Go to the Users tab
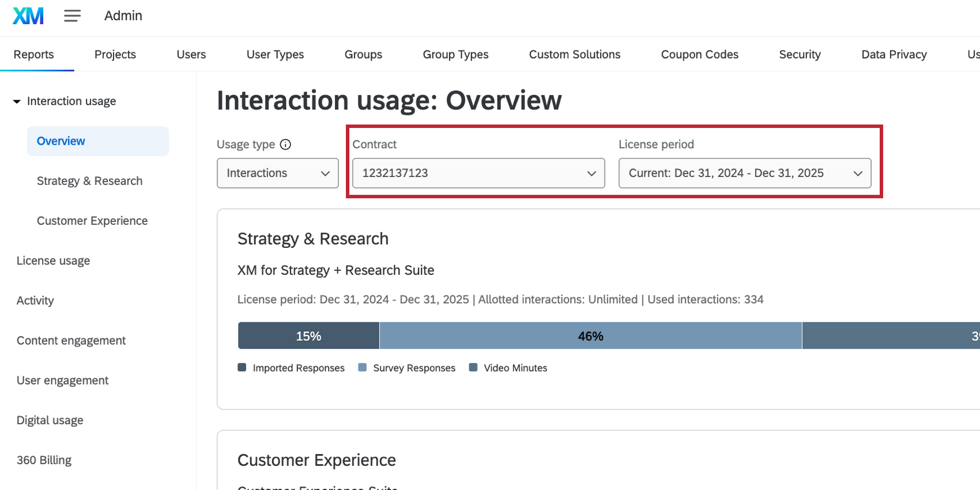This screenshot has height=490, width=980. pos(191,55)
